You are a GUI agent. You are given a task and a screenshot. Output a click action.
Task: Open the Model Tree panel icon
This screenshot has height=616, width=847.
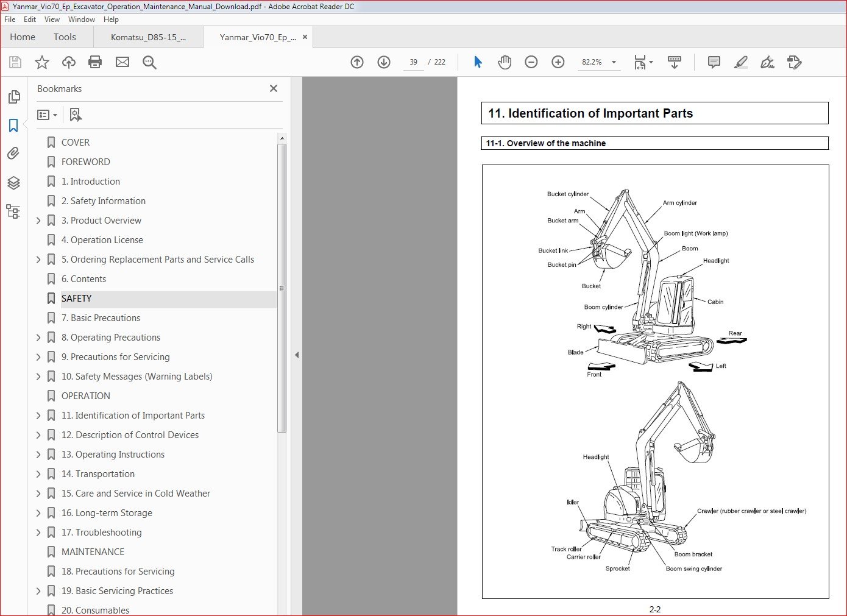[13, 211]
